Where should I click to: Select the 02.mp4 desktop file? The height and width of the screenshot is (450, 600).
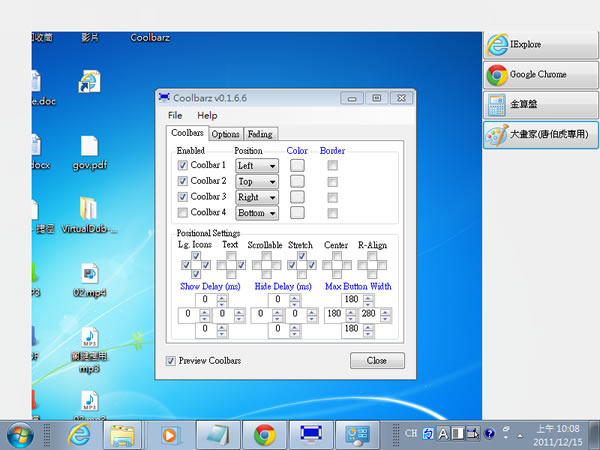pyautogui.click(x=90, y=280)
